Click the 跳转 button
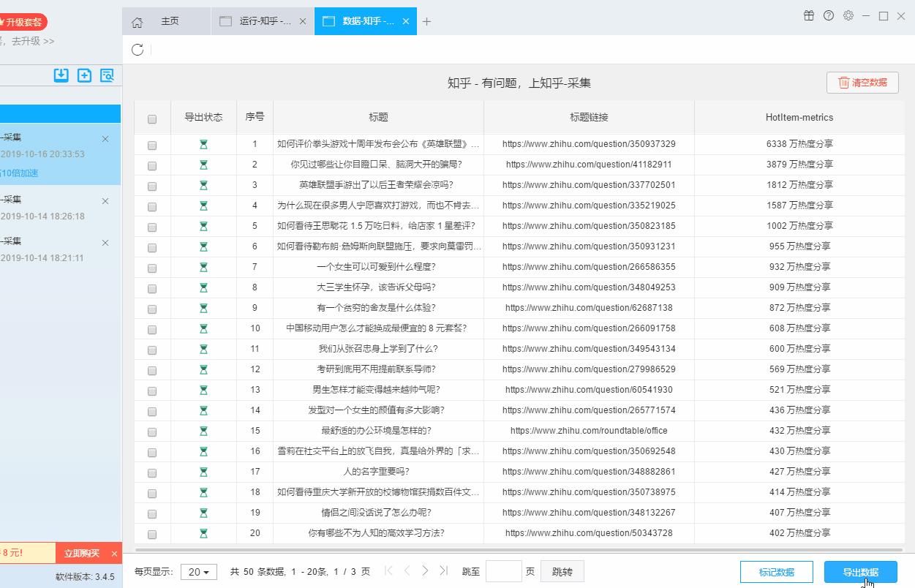The height and width of the screenshot is (588, 915). (x=562, y=571)
